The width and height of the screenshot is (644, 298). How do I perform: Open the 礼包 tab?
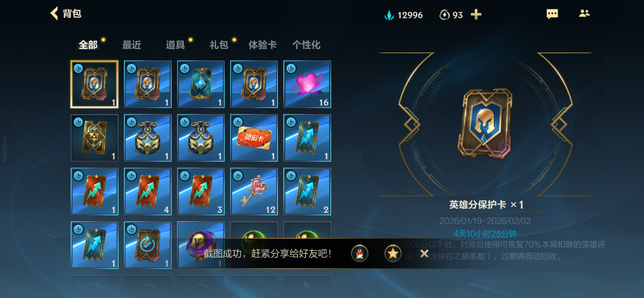[x=219, y=45]
